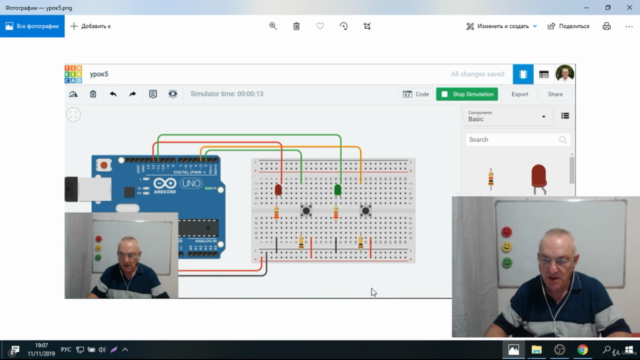Click the taskbar clock showing 19:07
Screen dimensions: 640x360
(x=41, y=350)
